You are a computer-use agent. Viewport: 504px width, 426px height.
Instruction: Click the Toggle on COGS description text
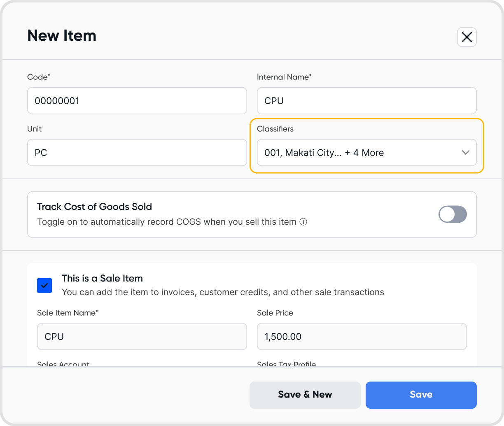tap(166, 222)
